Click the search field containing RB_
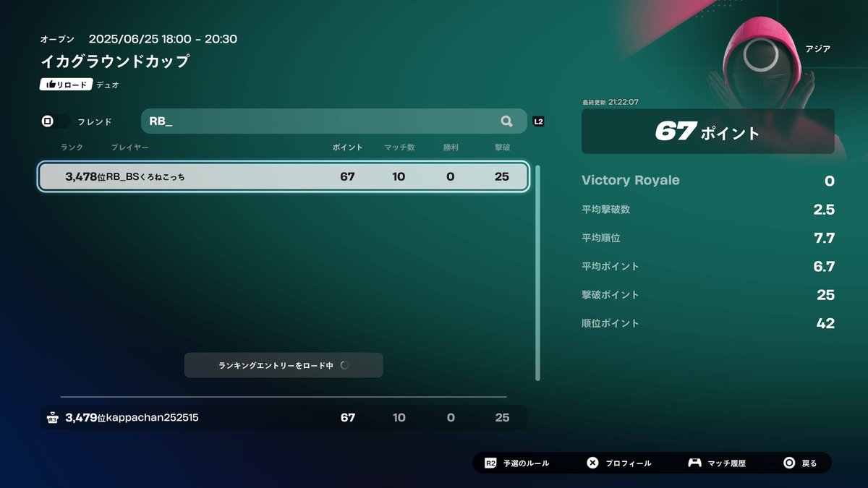This screenshot has width=868, height=488. point(333,121)
